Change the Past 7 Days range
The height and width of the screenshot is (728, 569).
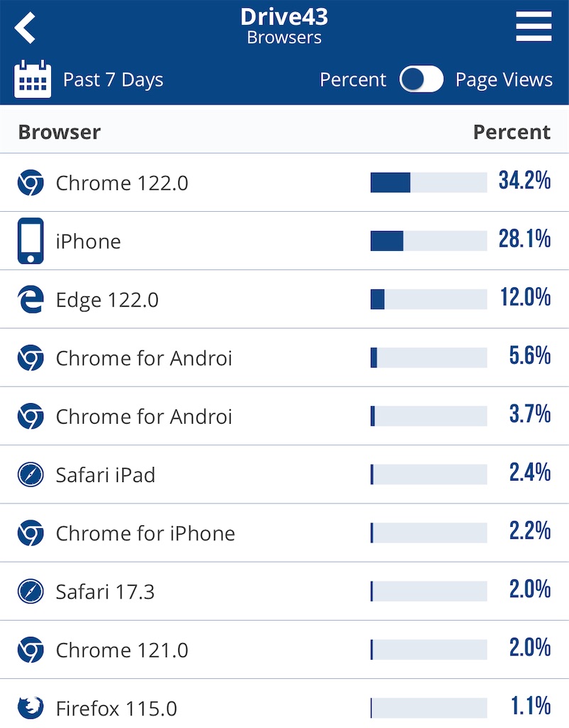pos(113,80)
